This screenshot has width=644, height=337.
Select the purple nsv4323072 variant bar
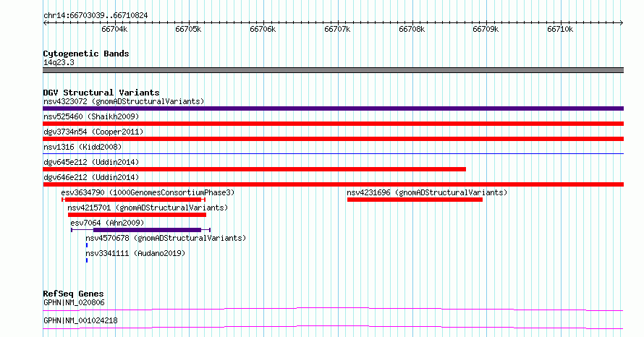click(333, 108)
